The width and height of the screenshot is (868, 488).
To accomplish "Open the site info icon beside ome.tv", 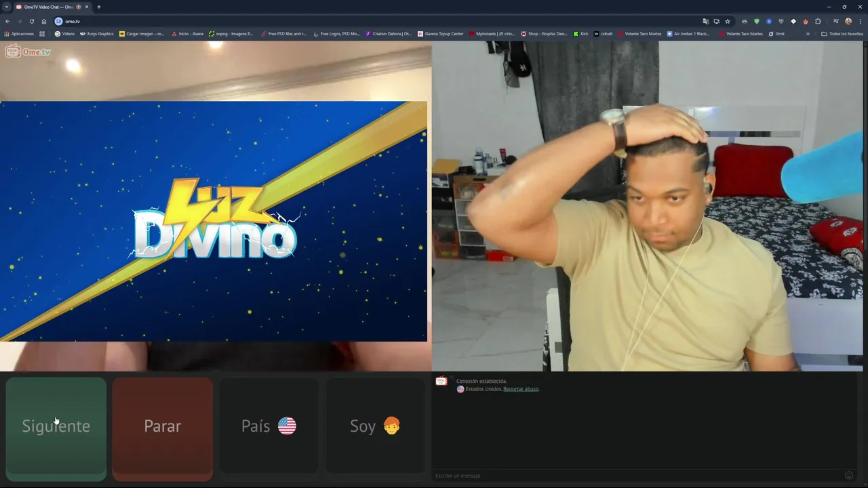I will point(58,22).
